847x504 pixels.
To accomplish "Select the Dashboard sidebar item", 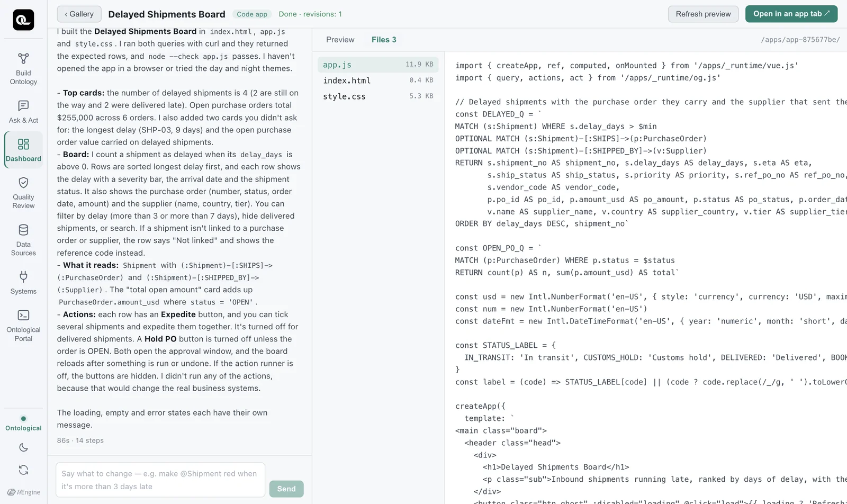I will [23, 150].
